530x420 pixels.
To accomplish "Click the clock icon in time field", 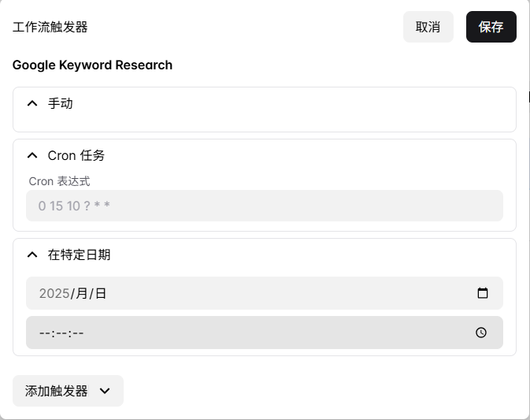I will tap(481, 333).
